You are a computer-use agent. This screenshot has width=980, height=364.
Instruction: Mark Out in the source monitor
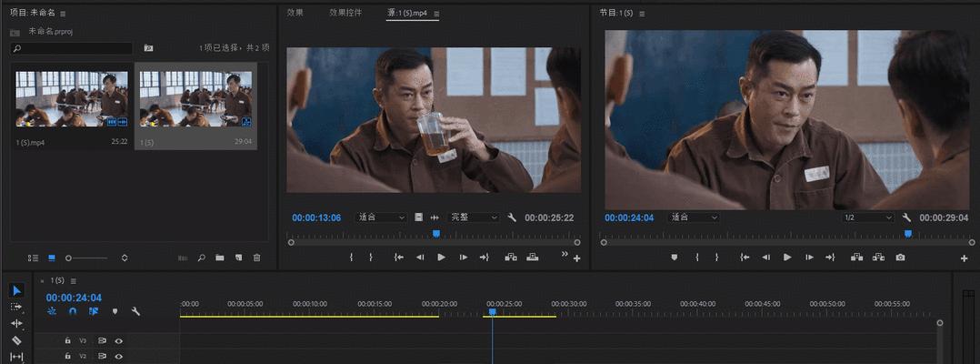[x=371, y=257]
